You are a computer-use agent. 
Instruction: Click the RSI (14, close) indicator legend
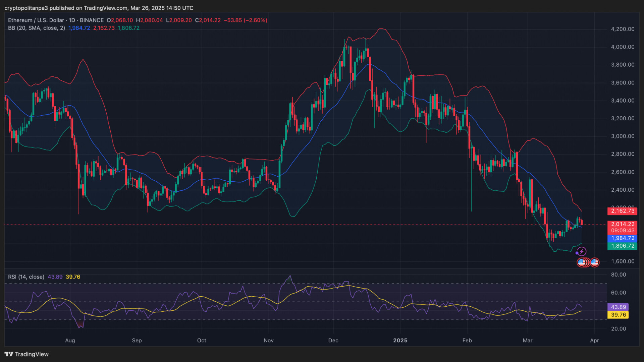[x=26, y=277]
